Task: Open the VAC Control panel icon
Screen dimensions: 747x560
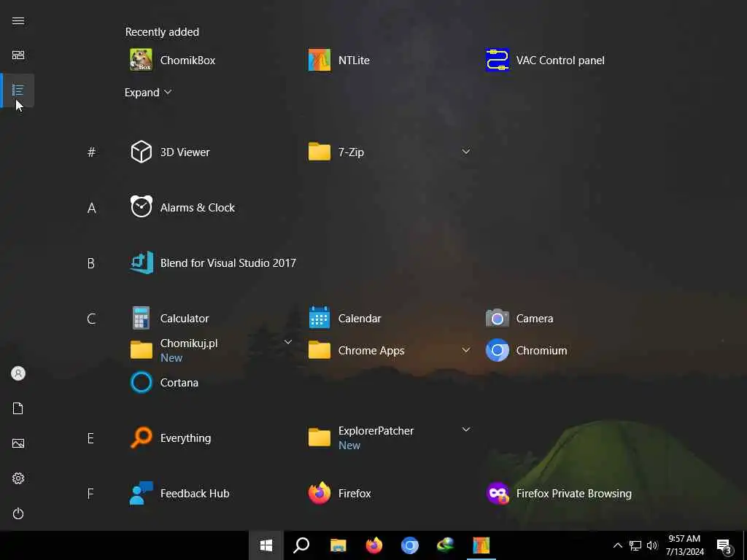Action: (498, 60)
